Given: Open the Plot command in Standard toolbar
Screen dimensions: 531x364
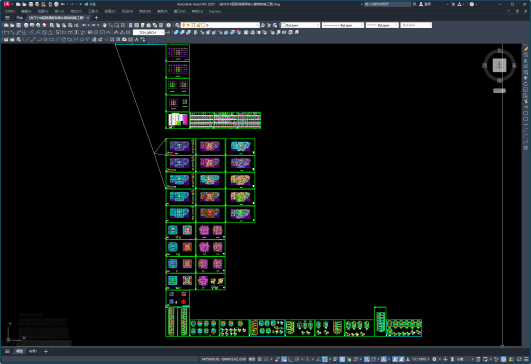Looking at the screenshot, I should click(x=26, y=25).
